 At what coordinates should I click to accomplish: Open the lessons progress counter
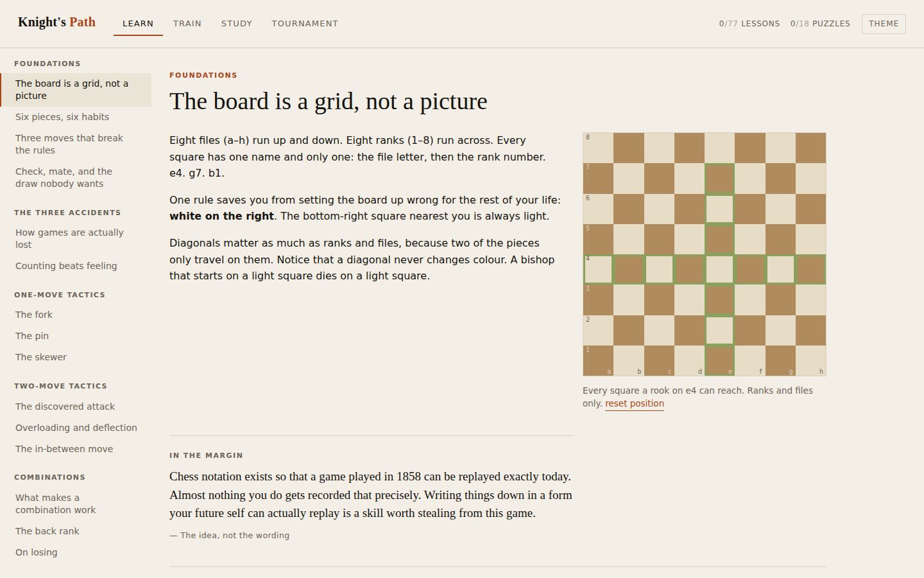pyautogui.click(x=749, y=24)
